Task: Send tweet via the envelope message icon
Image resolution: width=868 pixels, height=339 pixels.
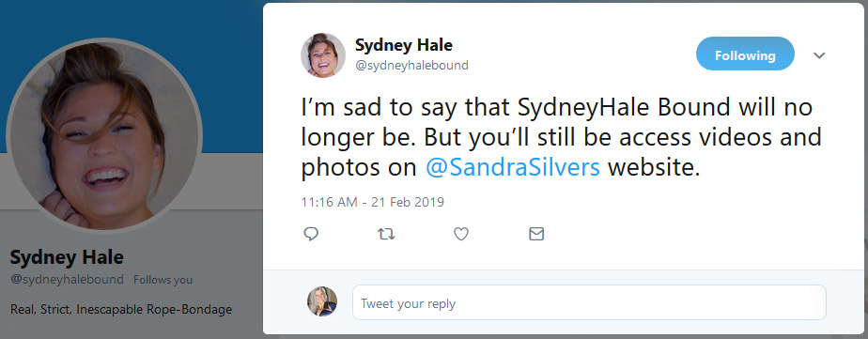Action: pyautogui.click(x=536, y=234)
